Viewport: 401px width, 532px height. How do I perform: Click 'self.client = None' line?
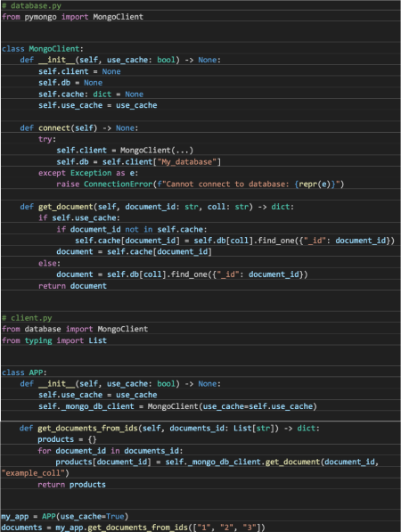pyautogui.click(x=79, y=71)
